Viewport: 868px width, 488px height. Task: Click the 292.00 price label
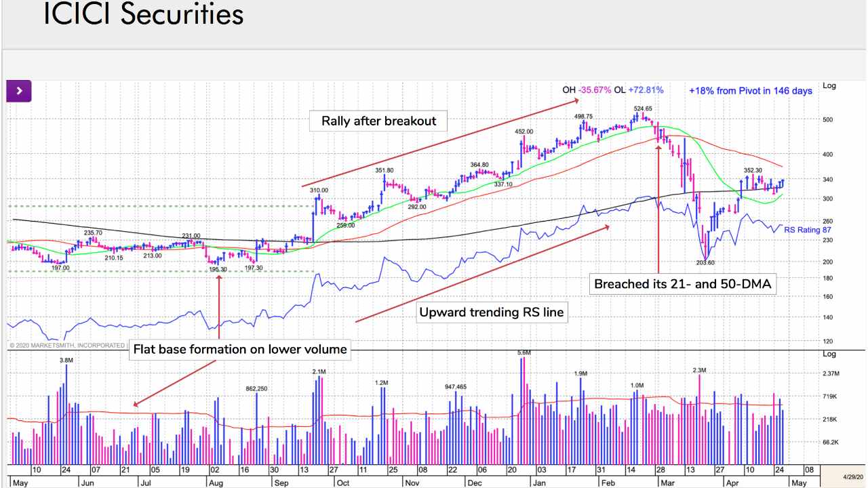point(416,207)
